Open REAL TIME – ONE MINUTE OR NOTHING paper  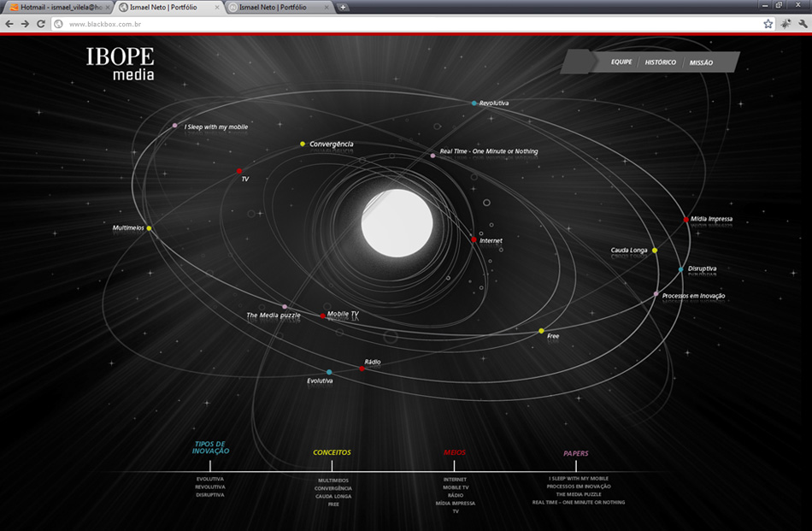click(579, 502)
